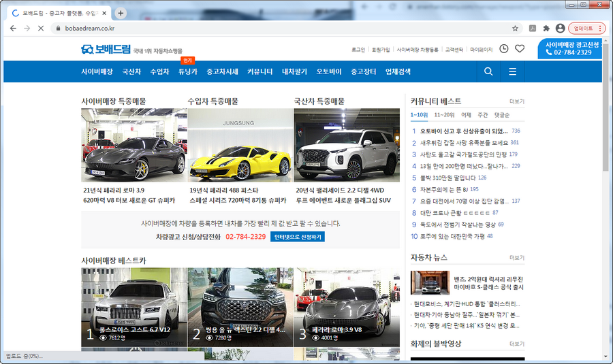613x364 pixels.
Task: Click the 업데이트 Chrome update button
Action: coord(586,28)
